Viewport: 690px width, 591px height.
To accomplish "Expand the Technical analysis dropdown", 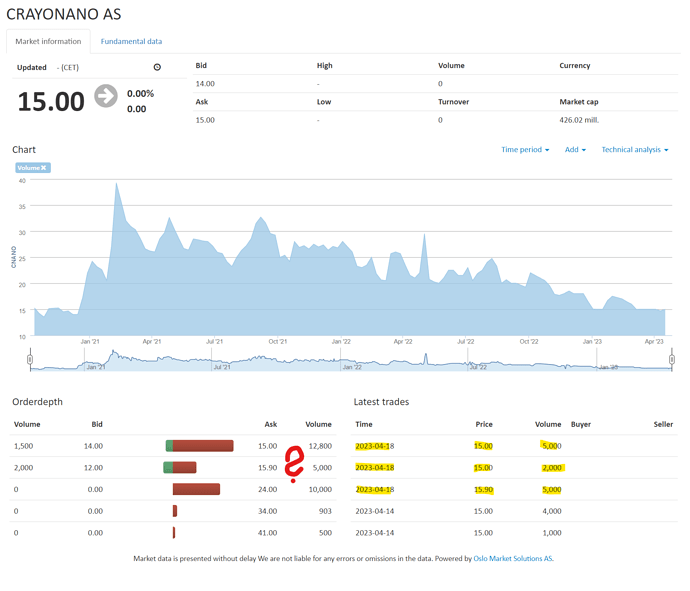I will (635, 150).
